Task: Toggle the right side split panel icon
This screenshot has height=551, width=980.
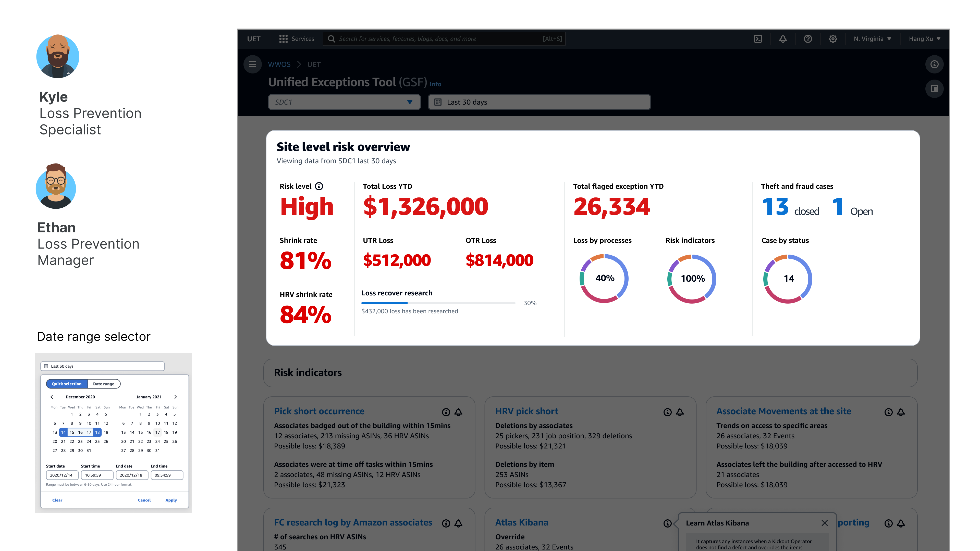Action: pos(934,89)
